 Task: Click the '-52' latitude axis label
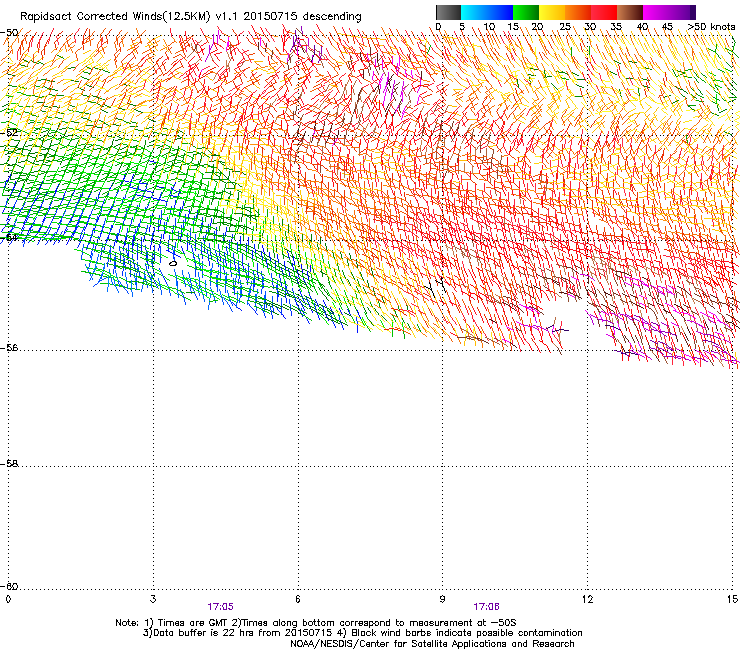[x=9, y=133]
